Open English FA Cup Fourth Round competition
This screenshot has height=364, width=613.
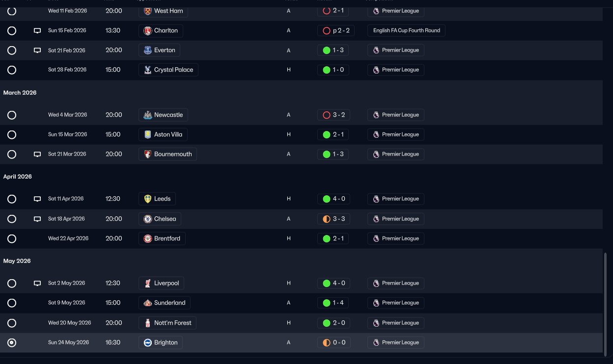406,30
